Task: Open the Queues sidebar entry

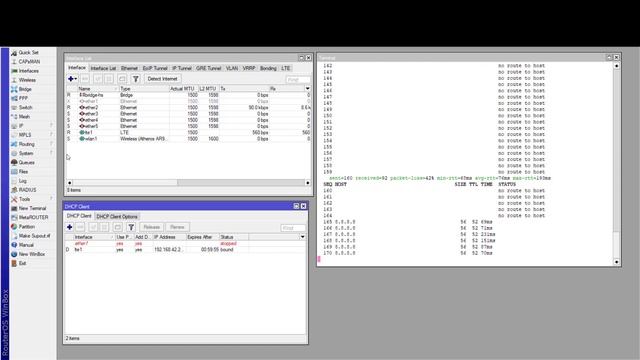Action: (x=27, y=162)
